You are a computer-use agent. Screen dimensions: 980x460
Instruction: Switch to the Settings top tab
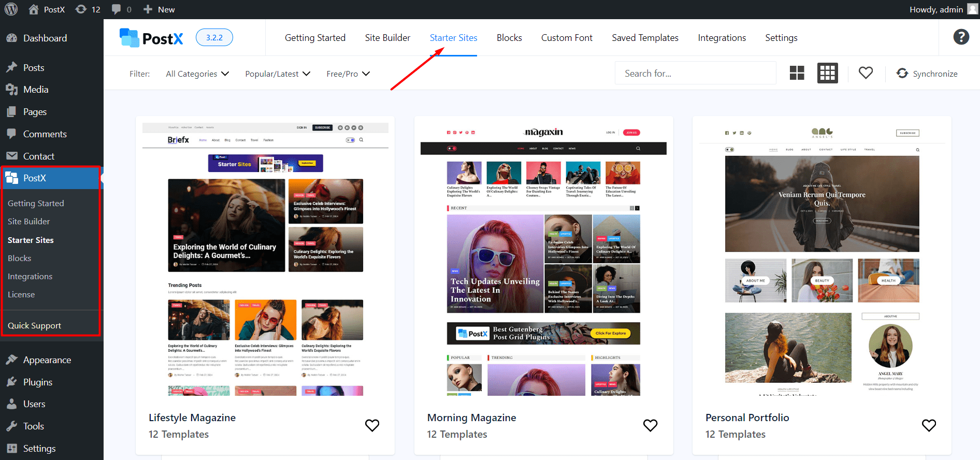click(781, 38)
